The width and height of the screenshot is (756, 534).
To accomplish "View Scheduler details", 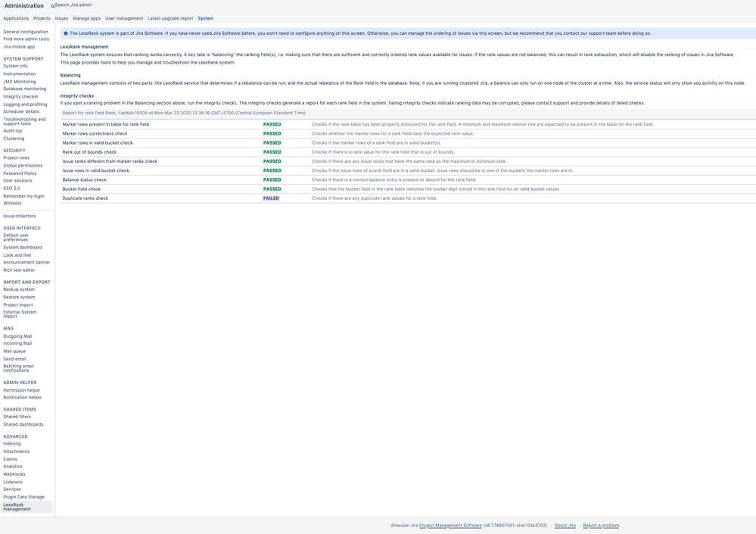I will 21,111.
